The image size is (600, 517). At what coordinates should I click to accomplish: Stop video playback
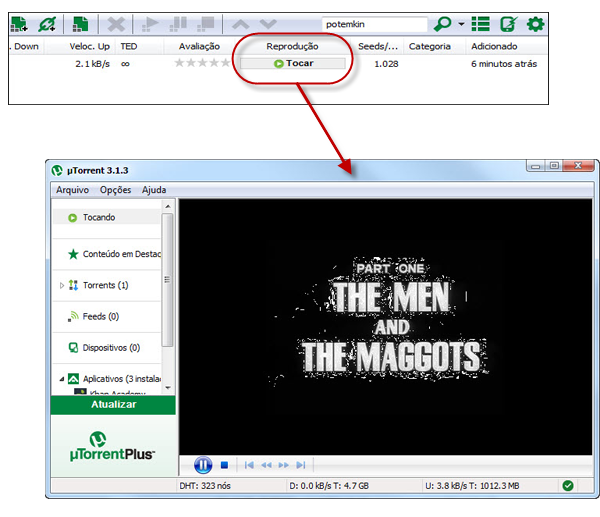pos(225,465)
